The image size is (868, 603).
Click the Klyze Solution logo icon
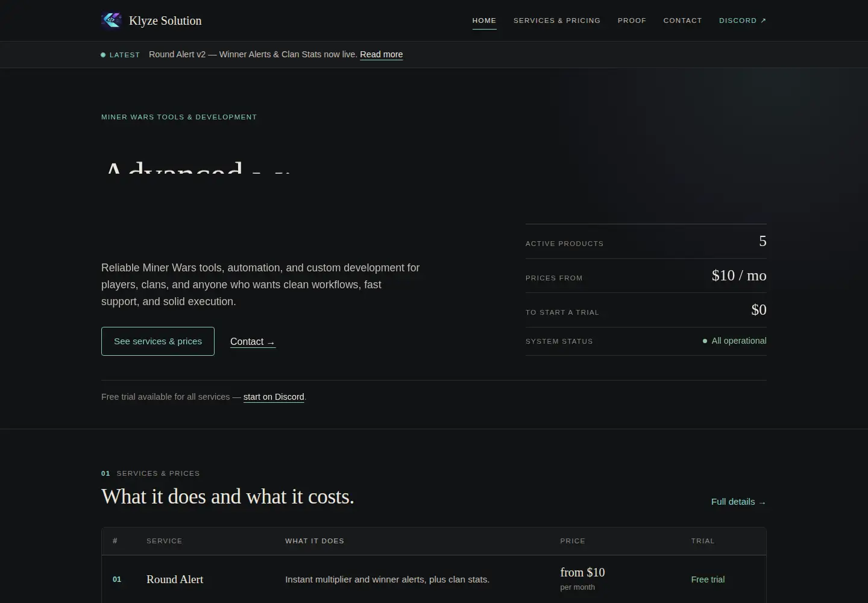(112, 21)
